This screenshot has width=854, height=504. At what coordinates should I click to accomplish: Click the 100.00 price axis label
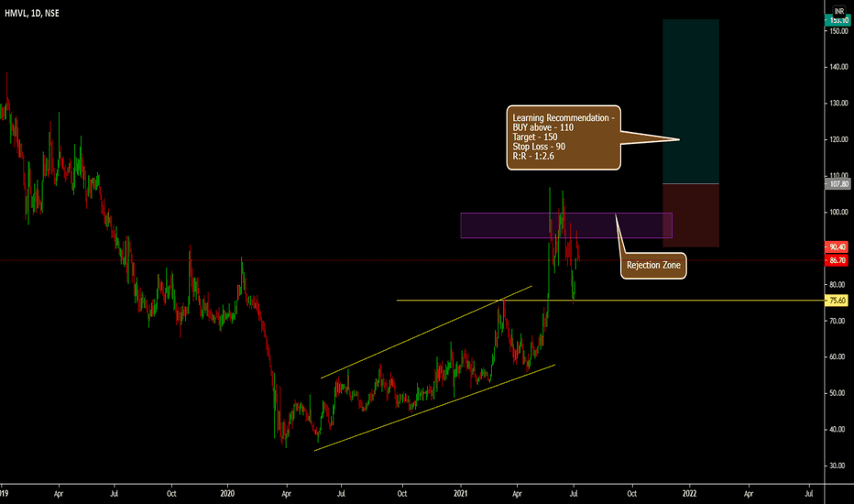[x=838, y=212]
